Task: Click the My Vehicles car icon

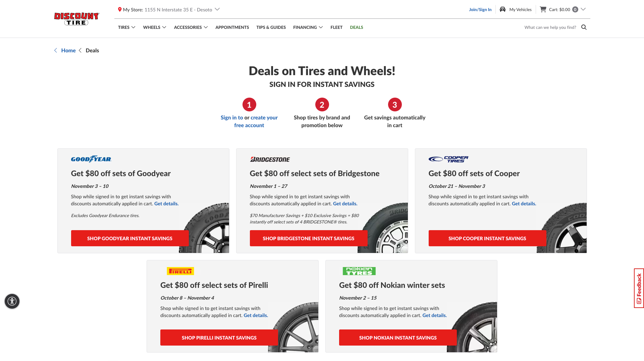Action: tap(502, 9)
